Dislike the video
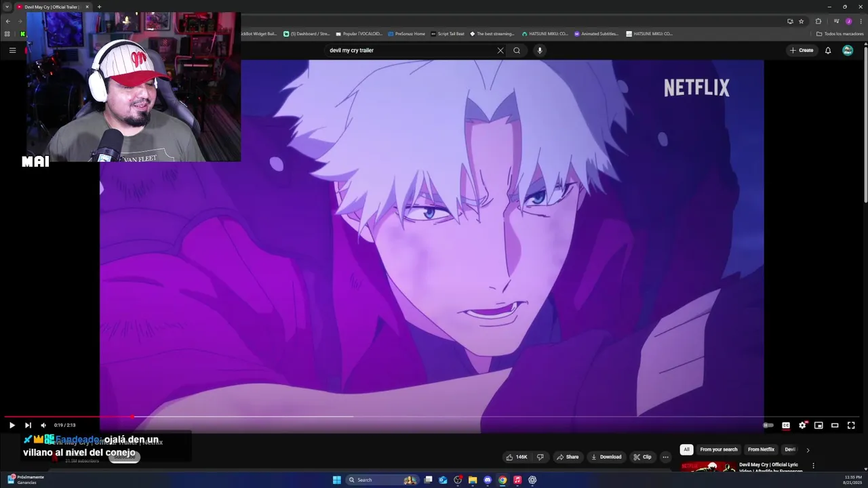Image resolution: width=868 pixels, height=488 pixels. [x=540, y=457]
